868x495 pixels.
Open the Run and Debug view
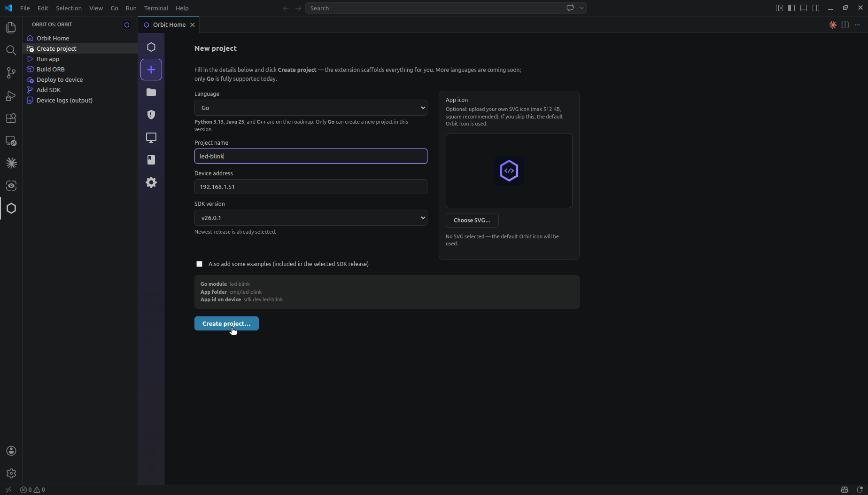(x=11, y=95)
